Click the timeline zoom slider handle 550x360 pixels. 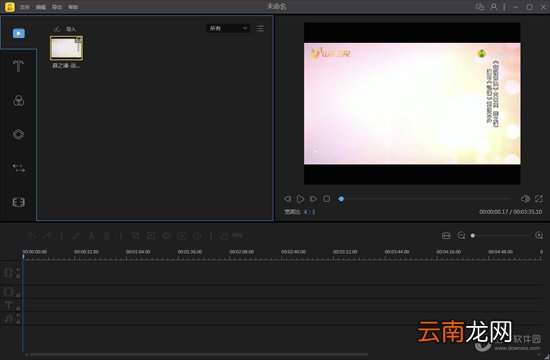[x=473, y=235]
